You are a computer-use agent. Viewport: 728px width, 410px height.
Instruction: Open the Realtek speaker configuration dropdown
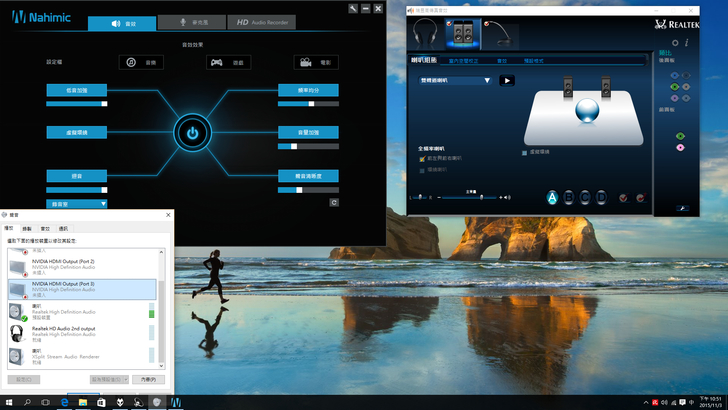[487, 80]
